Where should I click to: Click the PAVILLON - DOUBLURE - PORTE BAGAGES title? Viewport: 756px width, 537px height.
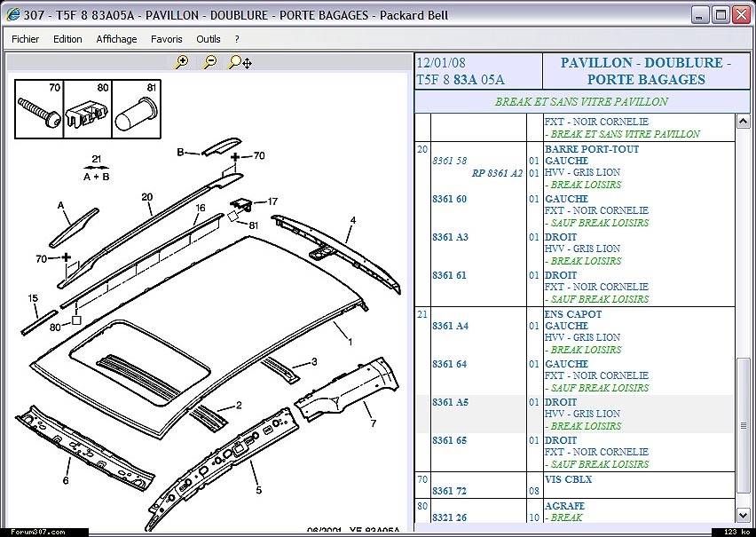click(x=646, y=71)
